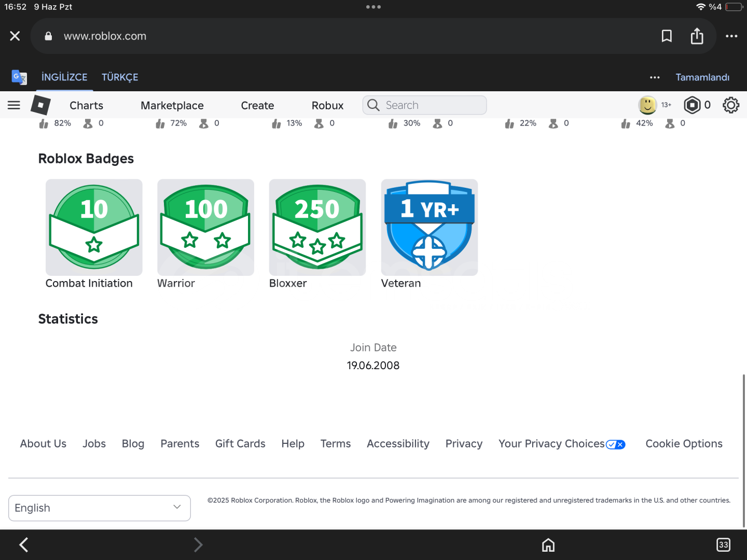The image size is (747, 560).
Task: Open the Parents footer link
Action: pos(180,444)
